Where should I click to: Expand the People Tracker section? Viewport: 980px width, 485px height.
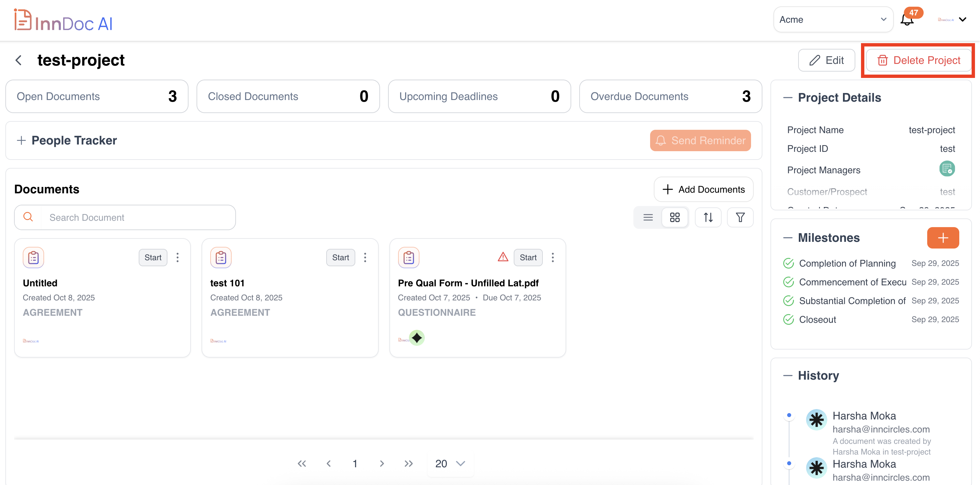[22, 140]
